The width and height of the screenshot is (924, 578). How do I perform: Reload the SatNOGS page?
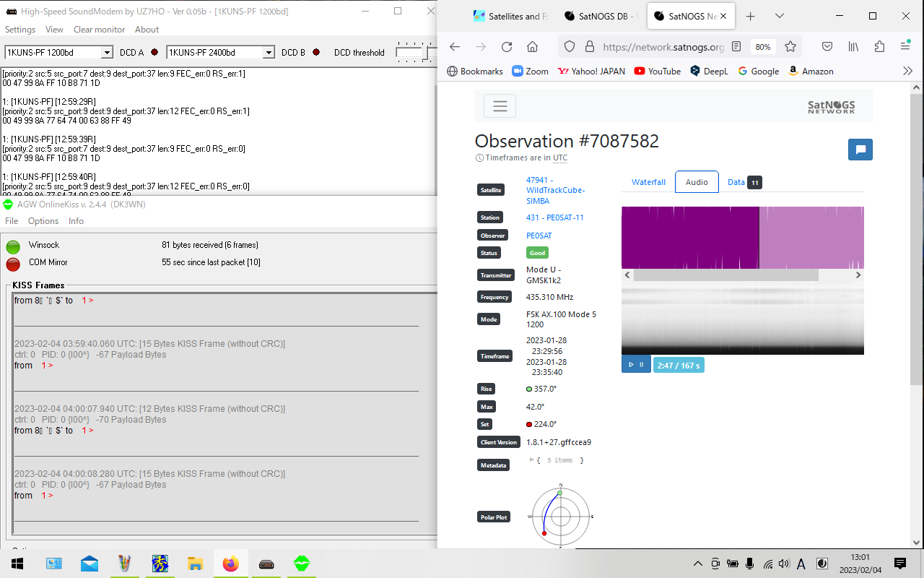pyautogui.click(x=507, y=46)
